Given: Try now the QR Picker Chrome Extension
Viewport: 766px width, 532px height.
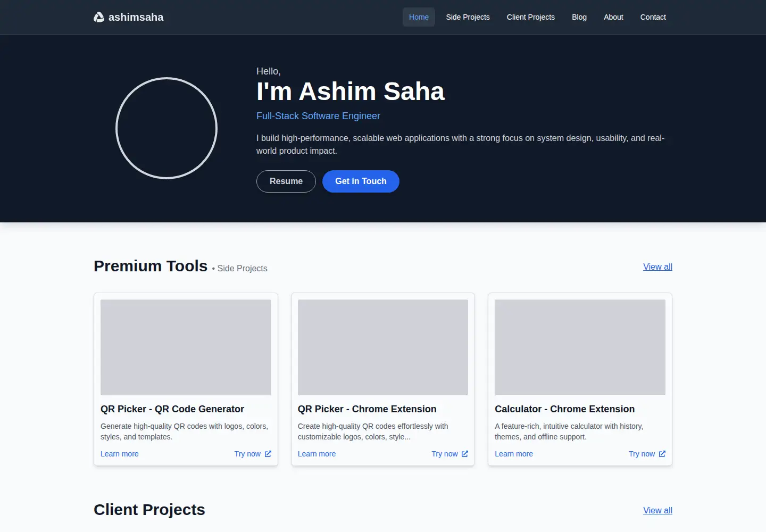Looking at the screenshot, I should (450, 454).
